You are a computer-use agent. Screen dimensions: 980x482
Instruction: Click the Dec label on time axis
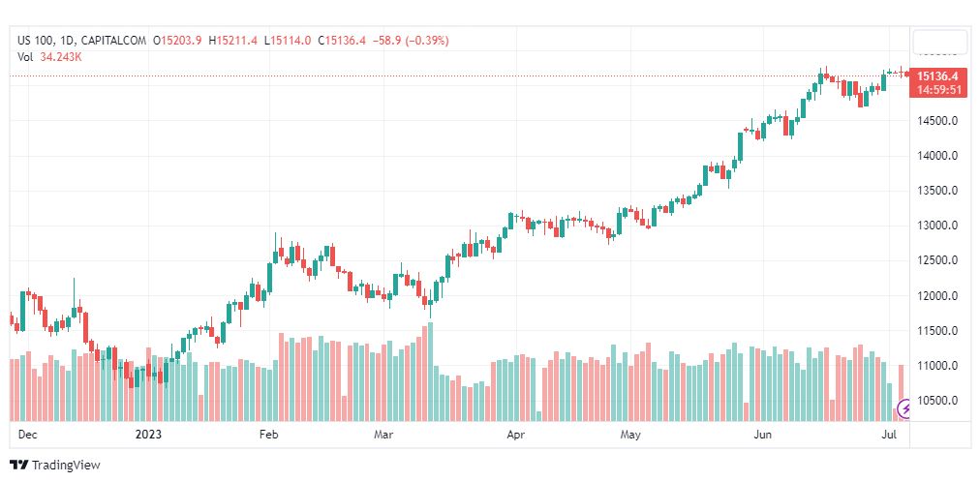[27, 436]
